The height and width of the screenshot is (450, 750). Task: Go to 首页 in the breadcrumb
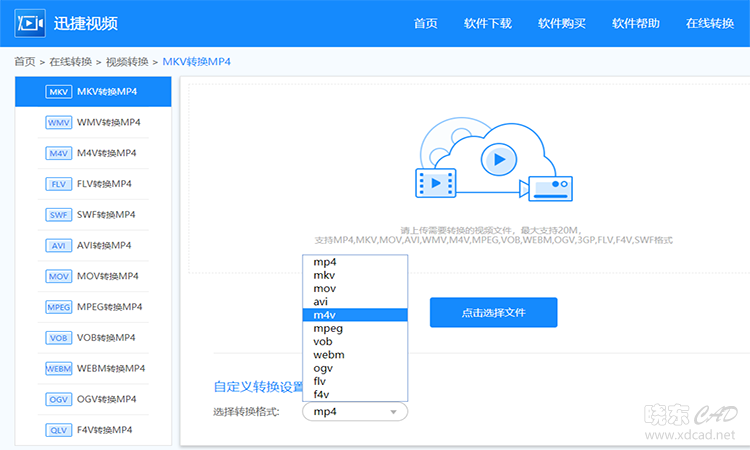[25, 62]
